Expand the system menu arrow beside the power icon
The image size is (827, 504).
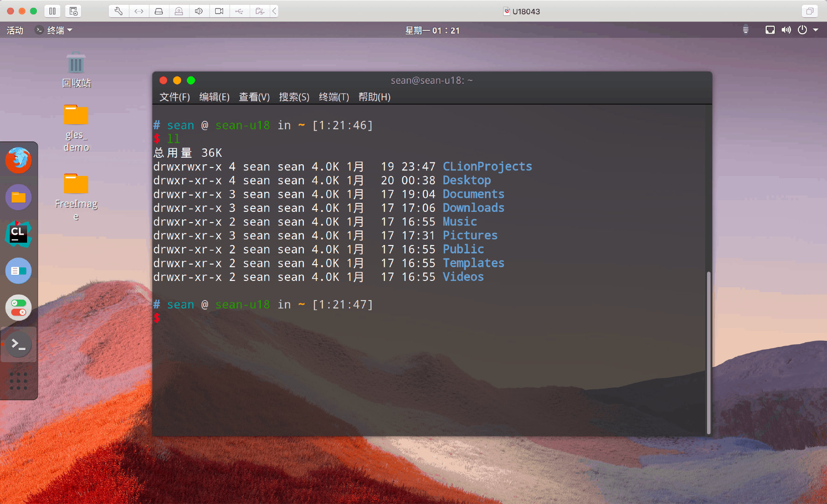pos(816,30)
